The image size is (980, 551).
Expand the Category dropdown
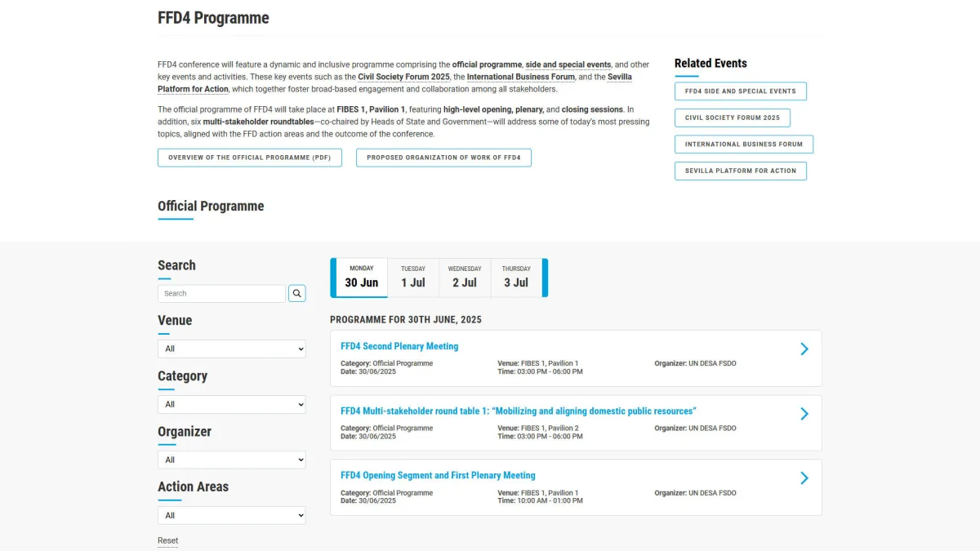pos(232,404)
